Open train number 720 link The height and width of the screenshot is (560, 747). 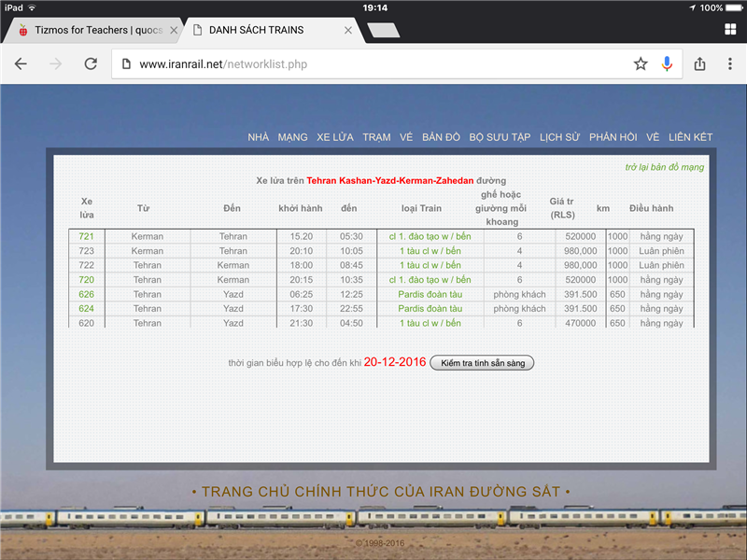tap(86, 279)
